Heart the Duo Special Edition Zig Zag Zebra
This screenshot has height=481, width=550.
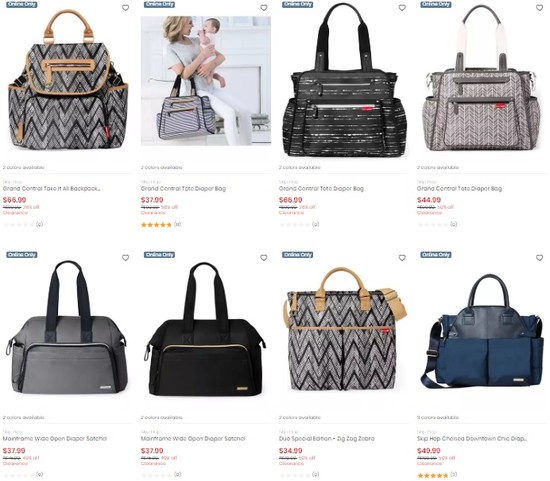click(x=402, y=258)
